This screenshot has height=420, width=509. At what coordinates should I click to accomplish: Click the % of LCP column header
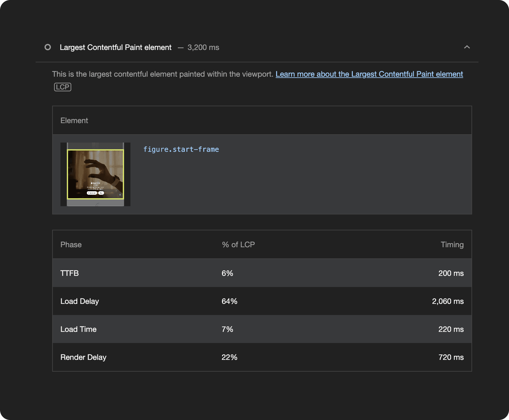coord(238,245)
